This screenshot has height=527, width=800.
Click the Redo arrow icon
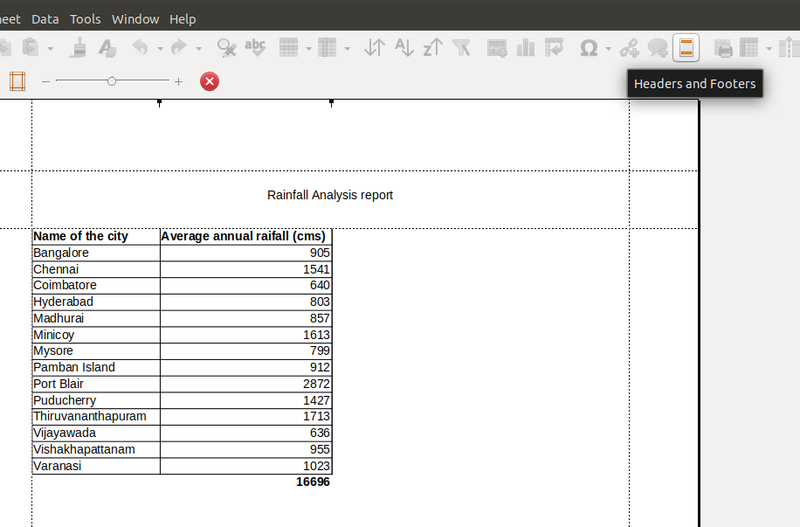179,48
